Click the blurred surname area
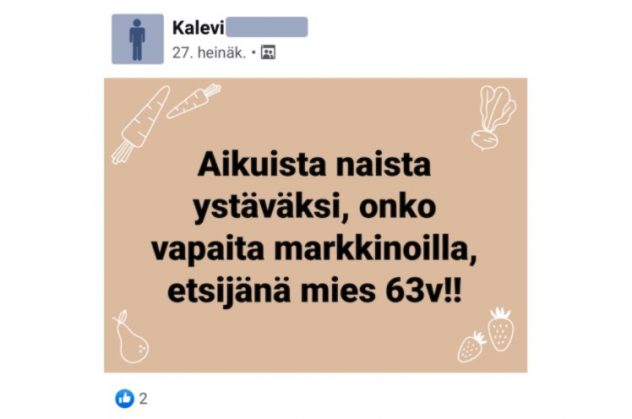 [x=266, y=27]
